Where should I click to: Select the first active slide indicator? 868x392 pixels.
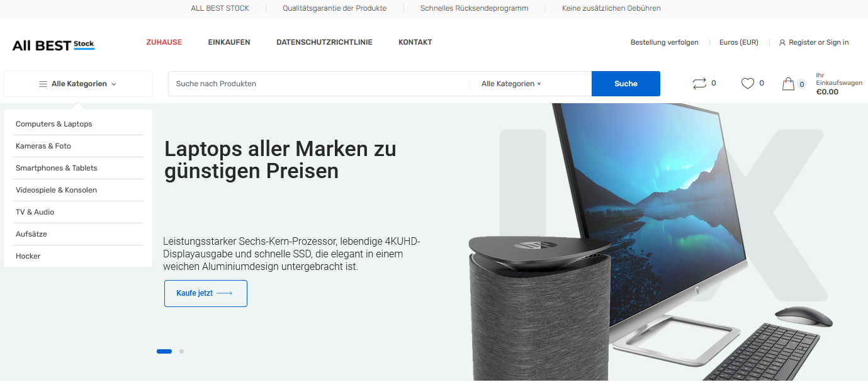164,352
